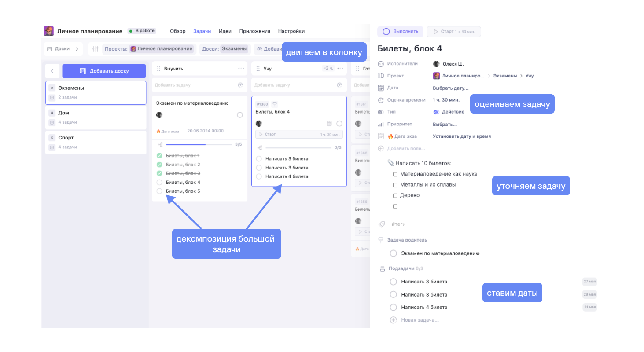Screen dimensions: 644x352
Task: Open the Настройки tab
Action: click(x=291, y=31)
